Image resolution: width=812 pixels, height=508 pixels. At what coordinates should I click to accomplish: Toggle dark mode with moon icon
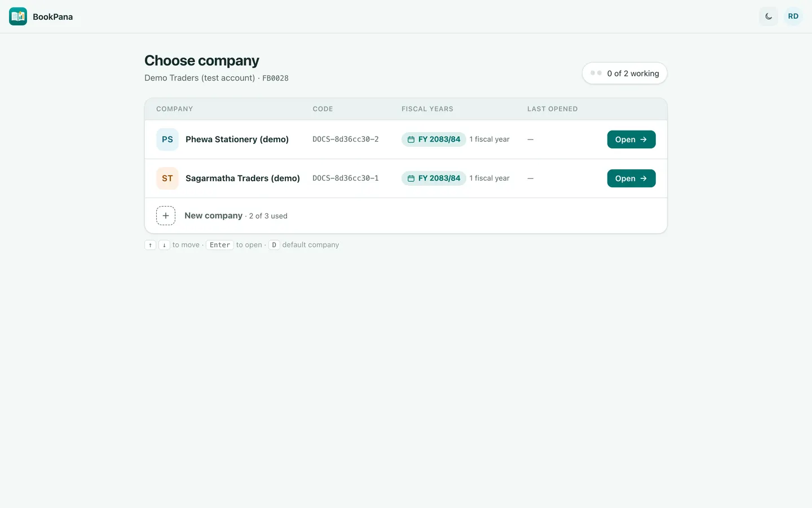point(769,16)
